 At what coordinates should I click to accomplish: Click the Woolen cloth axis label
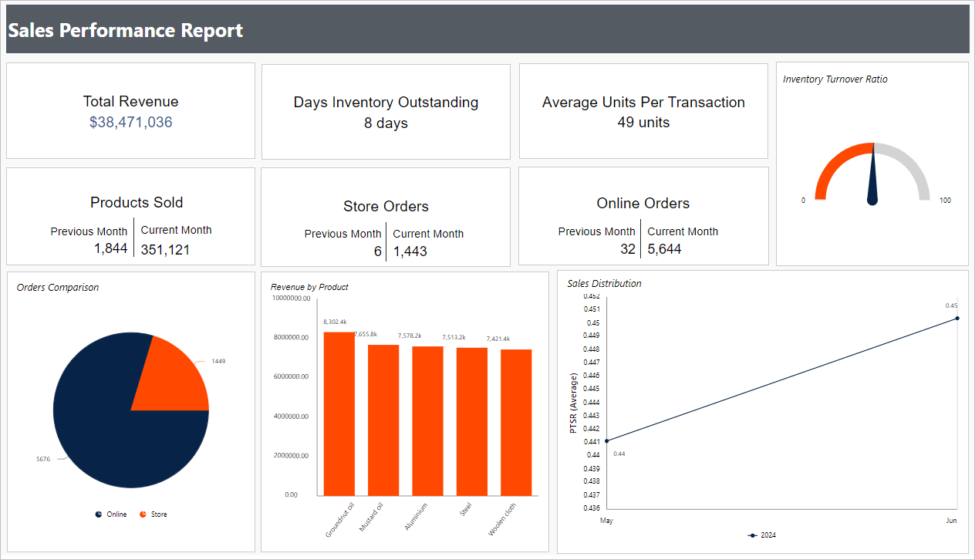502,519
